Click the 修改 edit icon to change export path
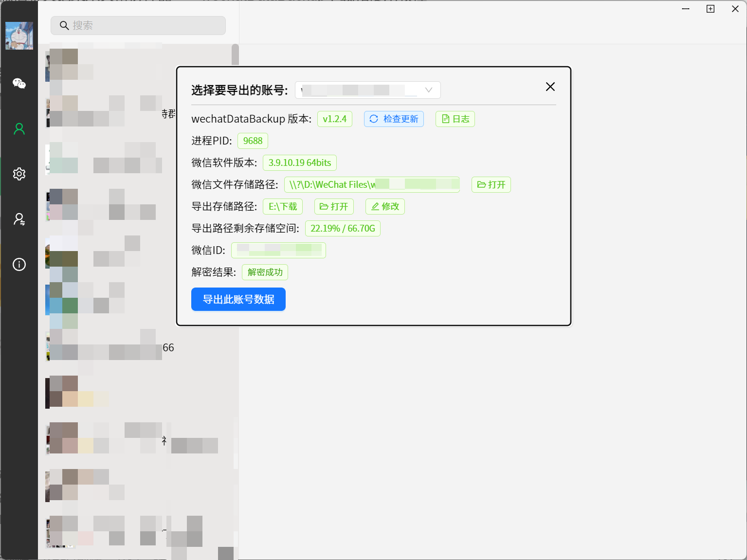This screenshot has height=560, width=747. point(384,206)
